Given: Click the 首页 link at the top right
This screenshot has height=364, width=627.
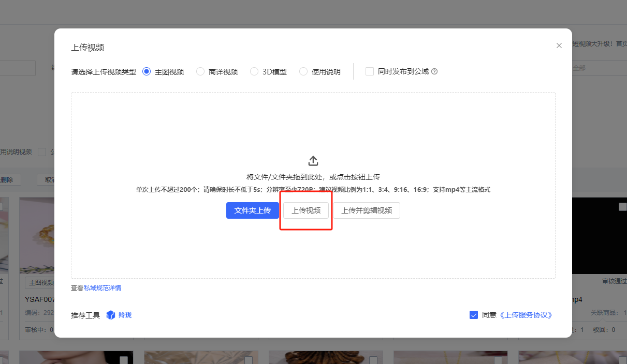Looking at the screenshot, I should click(x=621, y=44).
